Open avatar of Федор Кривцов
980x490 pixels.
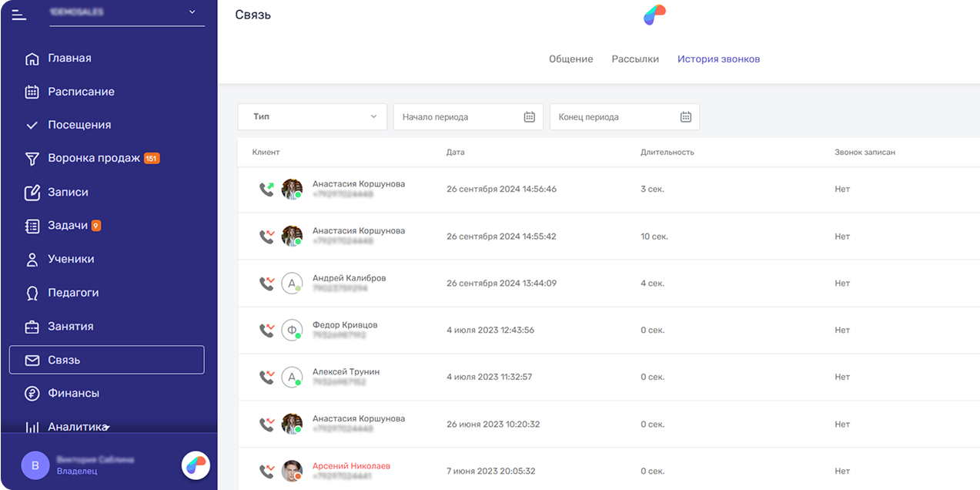(292, 331)
